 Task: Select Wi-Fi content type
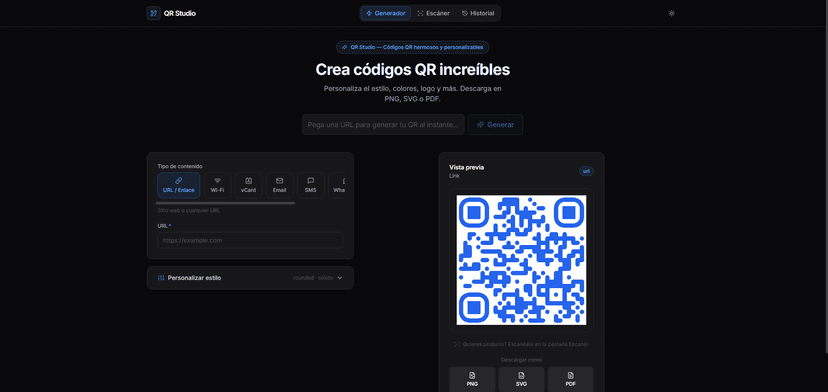[218, 185]
